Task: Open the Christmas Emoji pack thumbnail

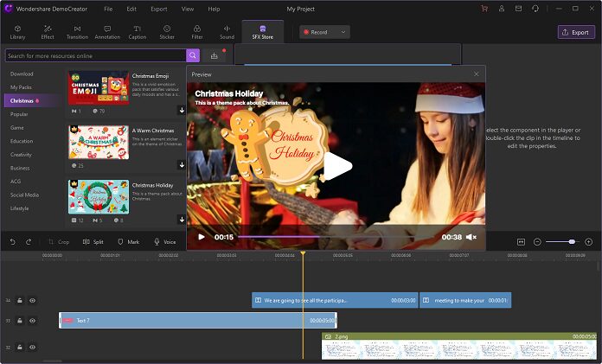Action: click(x=99, y=87)
